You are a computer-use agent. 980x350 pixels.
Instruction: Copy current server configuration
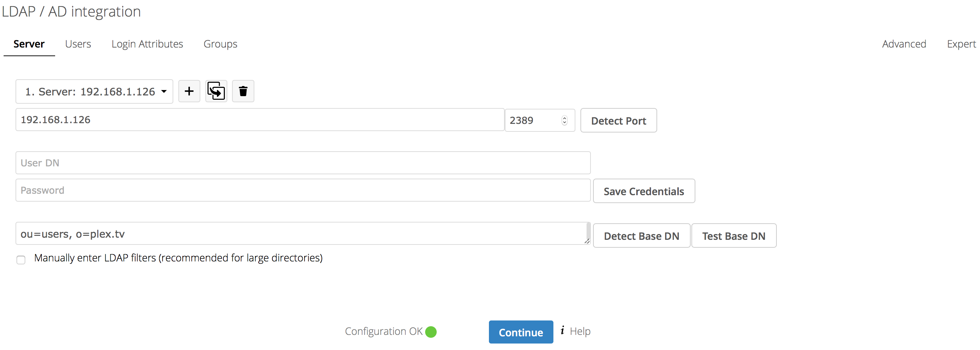click(216, 91)
